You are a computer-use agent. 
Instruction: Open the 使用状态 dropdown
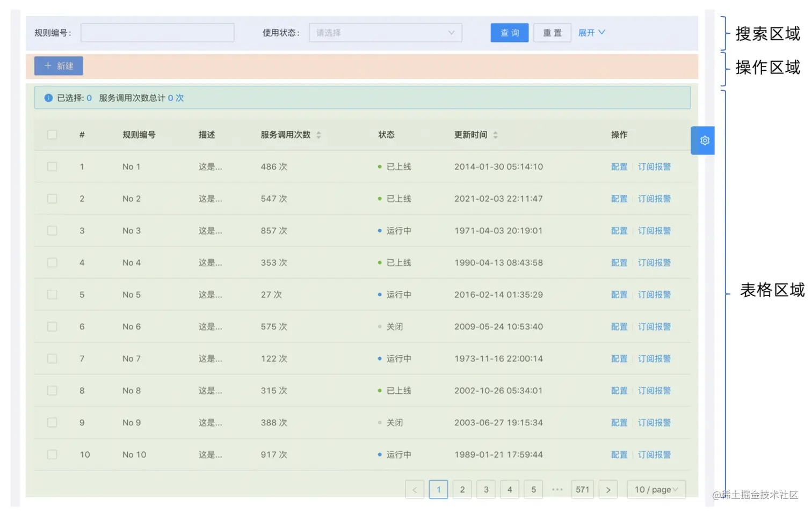[385, 32]
